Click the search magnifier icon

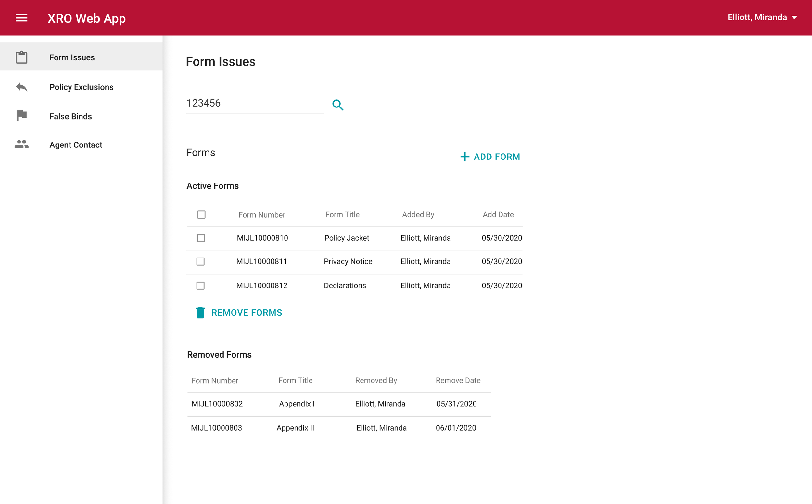(337, 105)
